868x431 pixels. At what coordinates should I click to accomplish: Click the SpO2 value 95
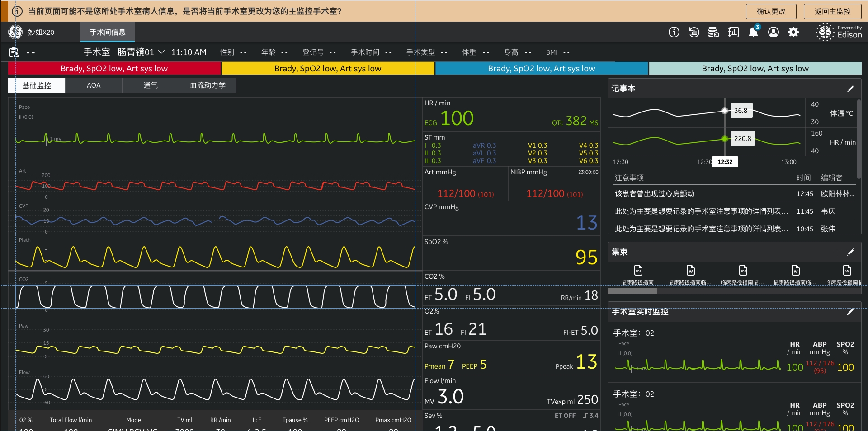pyautogui.click(x=586, y=258)
